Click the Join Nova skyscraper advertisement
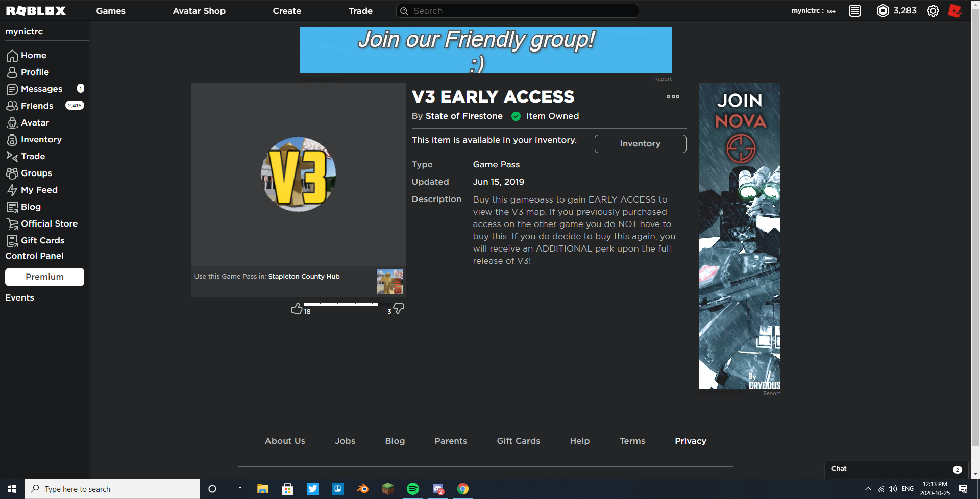Viewport: 980px width, 499px height. [x=740, y=236]
